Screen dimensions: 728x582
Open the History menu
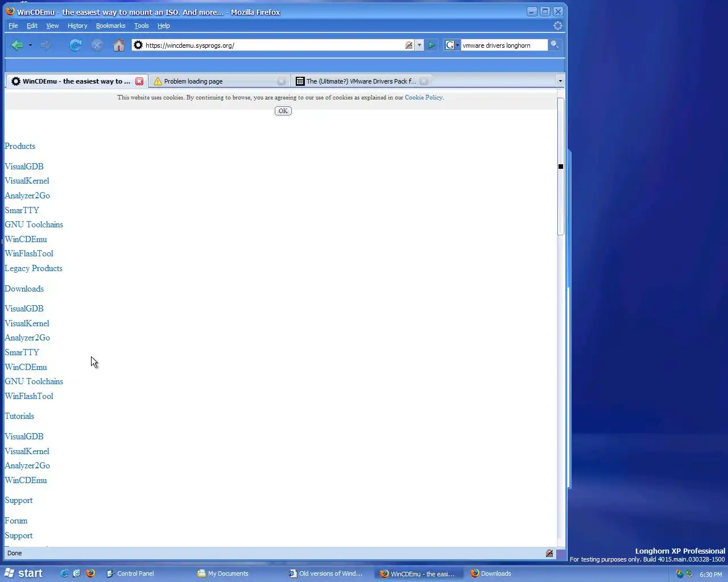tap(77, 26)
